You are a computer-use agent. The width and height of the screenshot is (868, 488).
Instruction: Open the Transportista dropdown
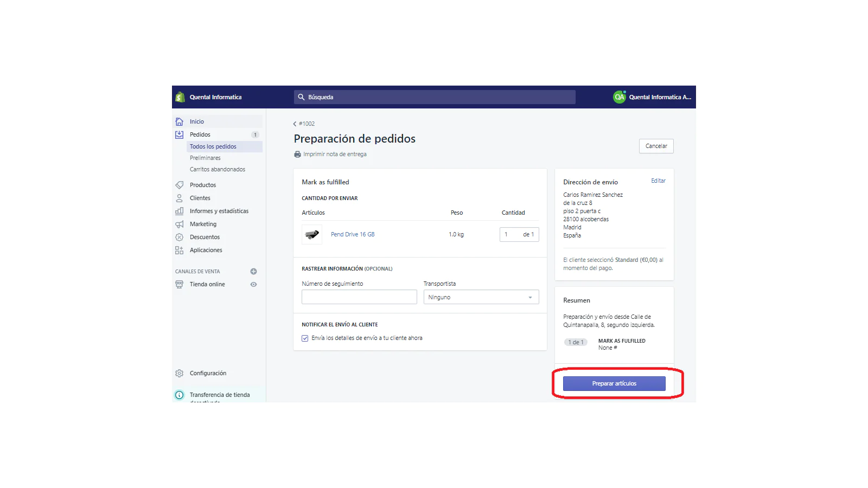pos(481,297)
